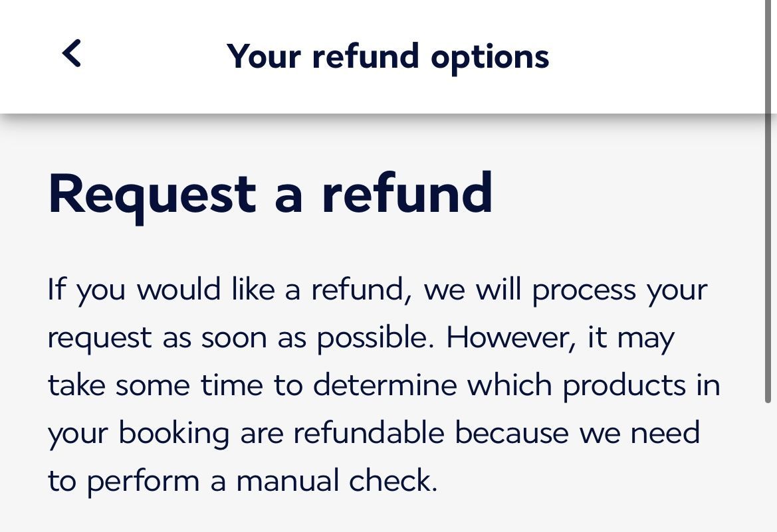This screenshot has height=532, width=777.
Task: Click the word 'options' in the header title
Action: point(490,57)
